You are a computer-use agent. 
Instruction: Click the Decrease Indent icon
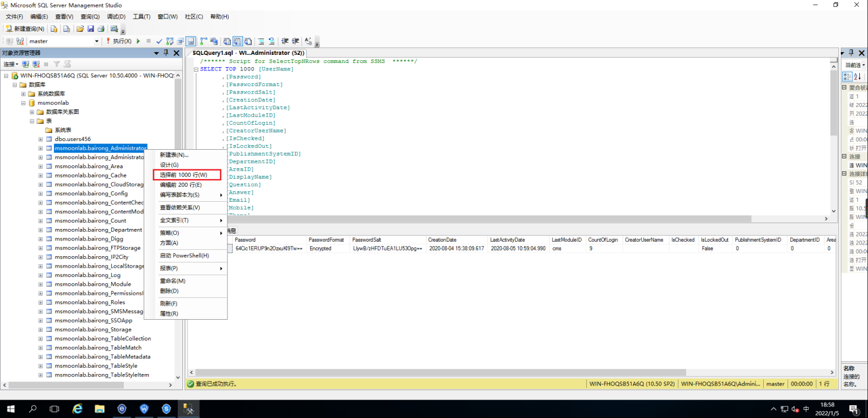point(285,41)
